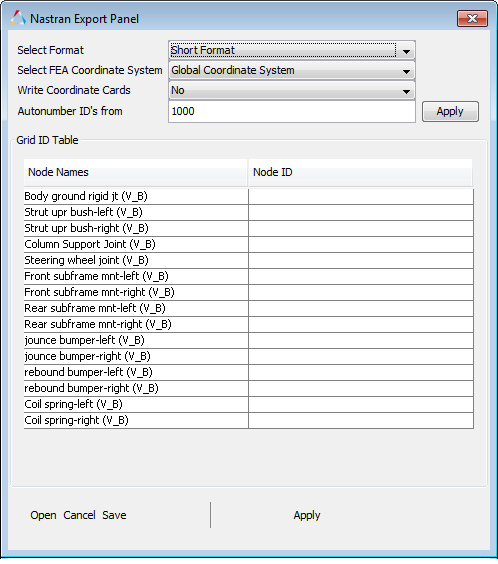Viewport: 498px width, 564px height.
Task: Click the Save button at bottom
Action: (114, 515)
